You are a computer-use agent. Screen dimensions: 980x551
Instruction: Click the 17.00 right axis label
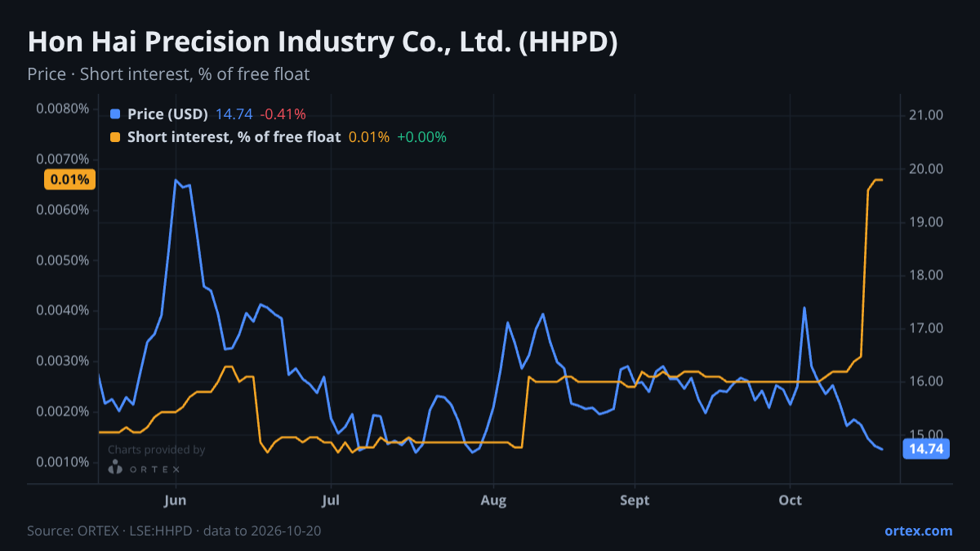(x=926, y=328)
